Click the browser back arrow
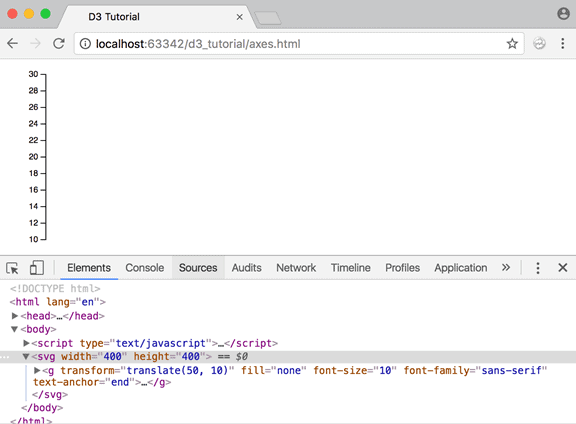576x424 pixels. (12, 43)
